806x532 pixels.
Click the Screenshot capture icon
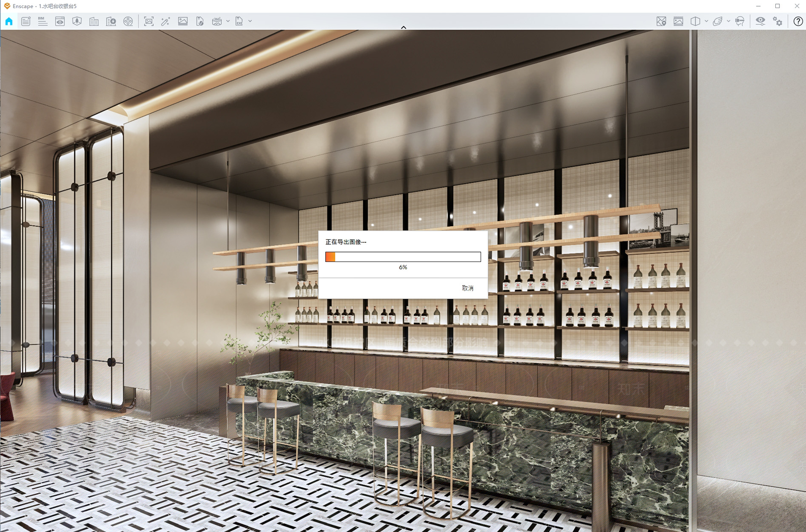(149, 21)
